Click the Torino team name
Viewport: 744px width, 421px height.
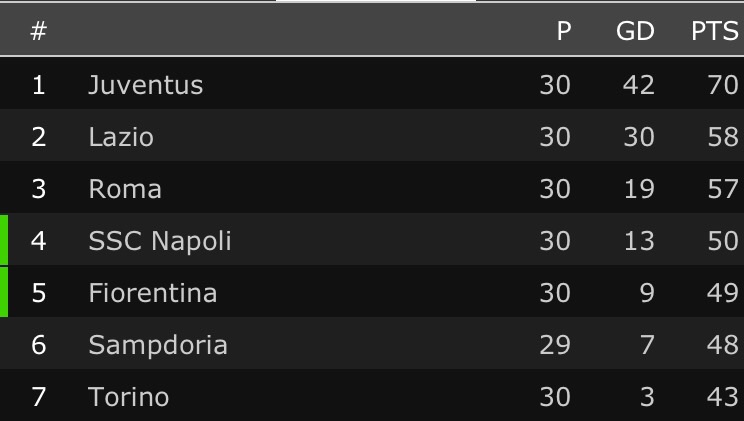tap(128, 397)
